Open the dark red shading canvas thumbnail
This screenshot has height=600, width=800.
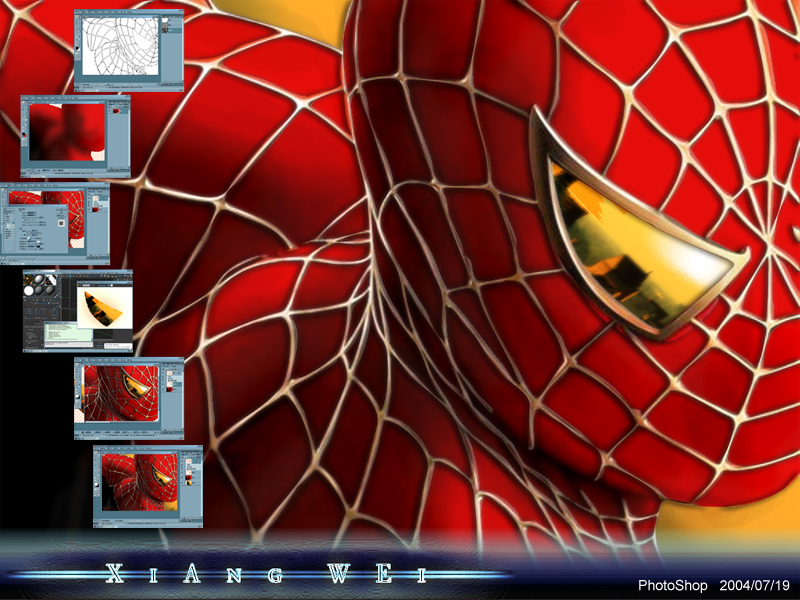pyautogui.click(x=76, y=136)
